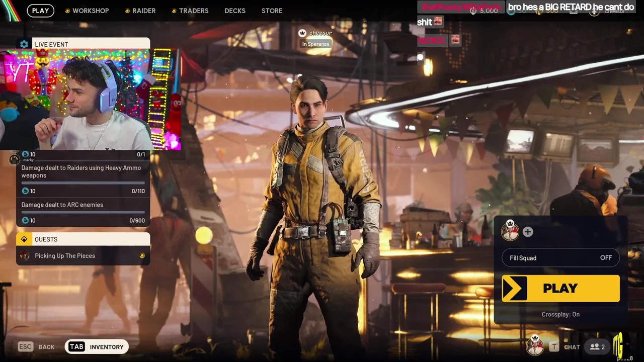Open INVENTORY with TAB button
The image size is (644, 362).
pyautogui.click(x=97, y=347)
